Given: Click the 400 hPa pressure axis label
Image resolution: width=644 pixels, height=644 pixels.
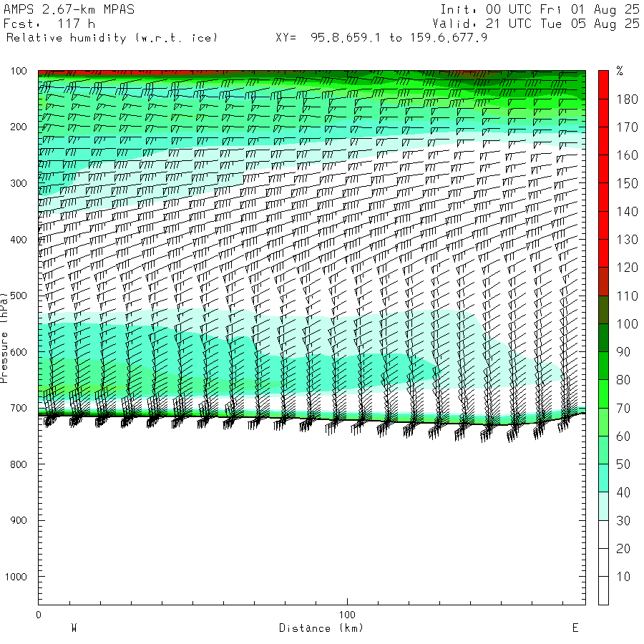Looking at the screenshot, I should point(19,240).
